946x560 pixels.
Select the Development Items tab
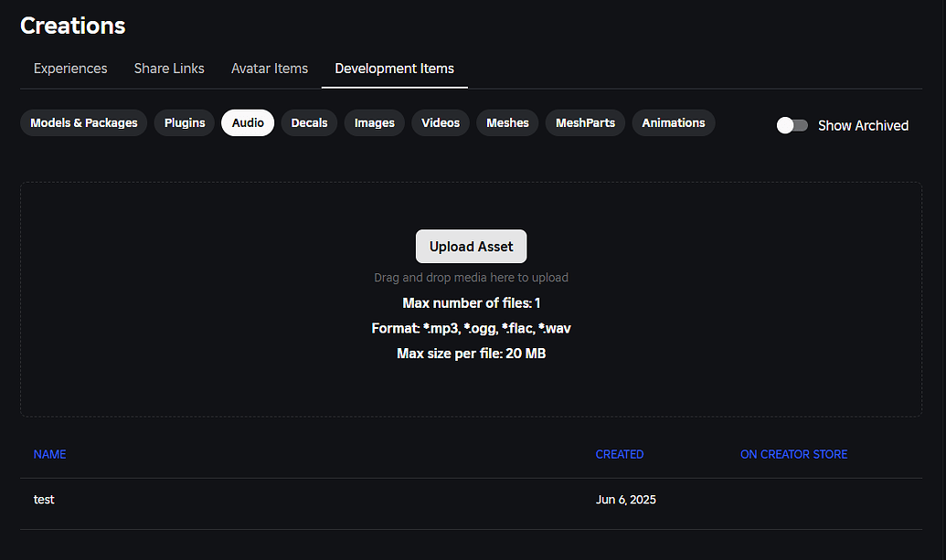(394, 69)
